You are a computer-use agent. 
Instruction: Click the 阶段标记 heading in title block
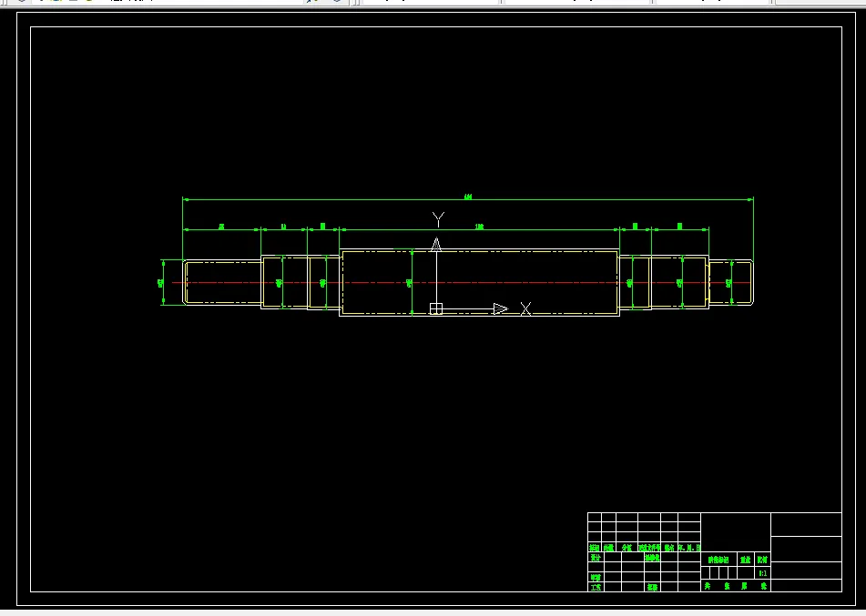(x=718, y=560)
